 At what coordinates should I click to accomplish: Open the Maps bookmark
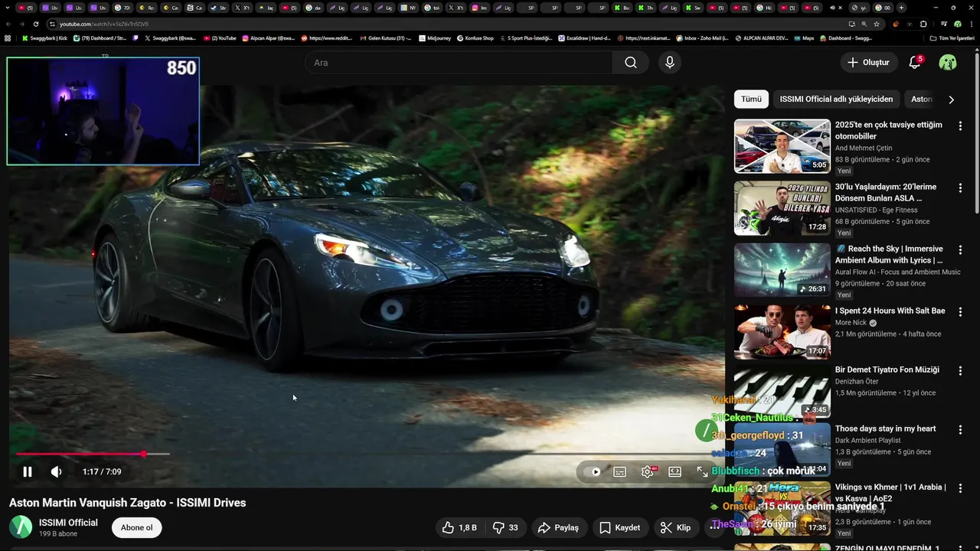(x=803, y=37)
